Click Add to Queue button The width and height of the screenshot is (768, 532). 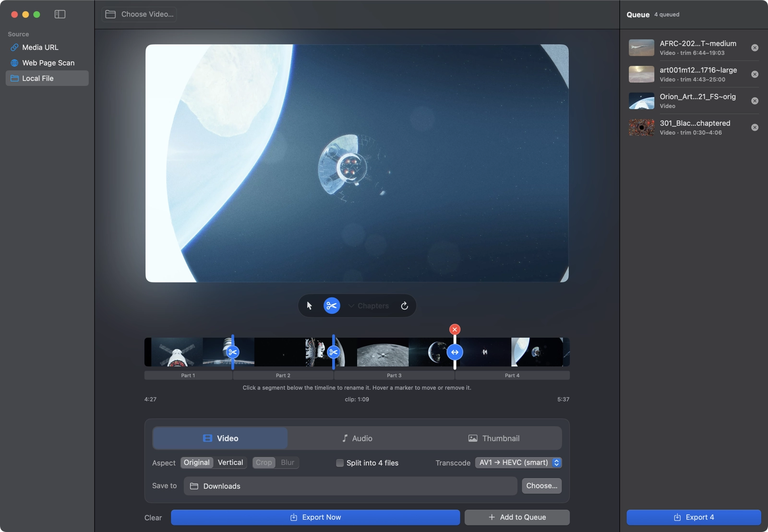517,517
